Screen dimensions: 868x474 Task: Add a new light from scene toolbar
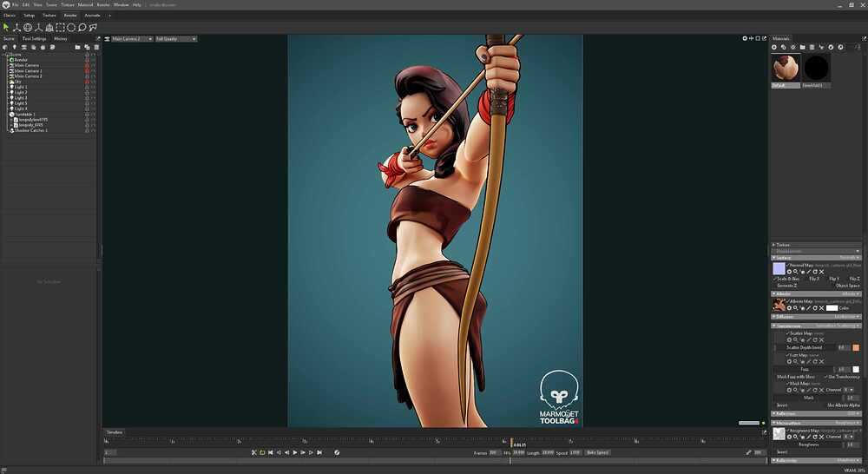15,47
